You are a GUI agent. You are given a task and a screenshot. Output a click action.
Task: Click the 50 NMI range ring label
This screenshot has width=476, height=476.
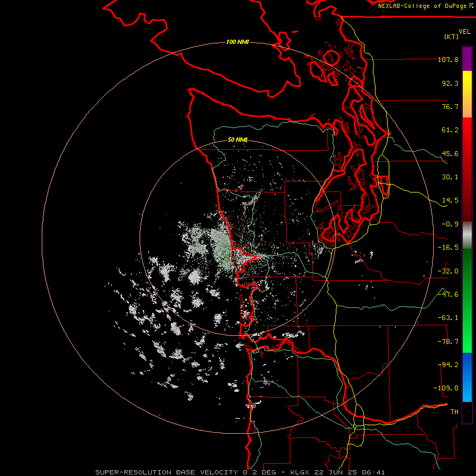coord(237,140)
